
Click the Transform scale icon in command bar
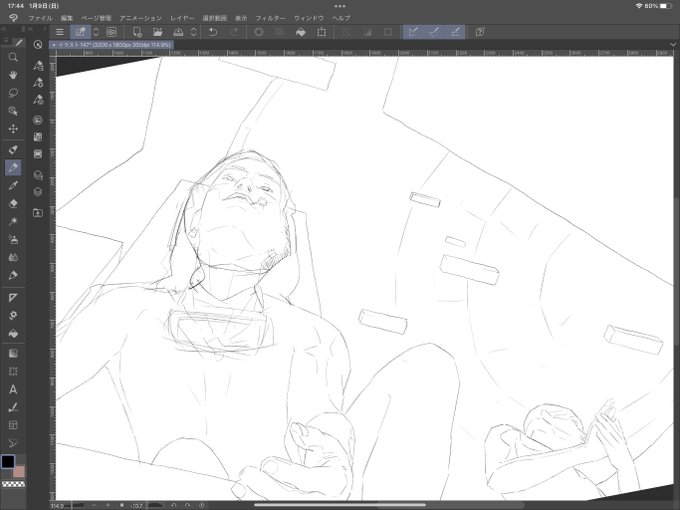[x=321, y=32]
